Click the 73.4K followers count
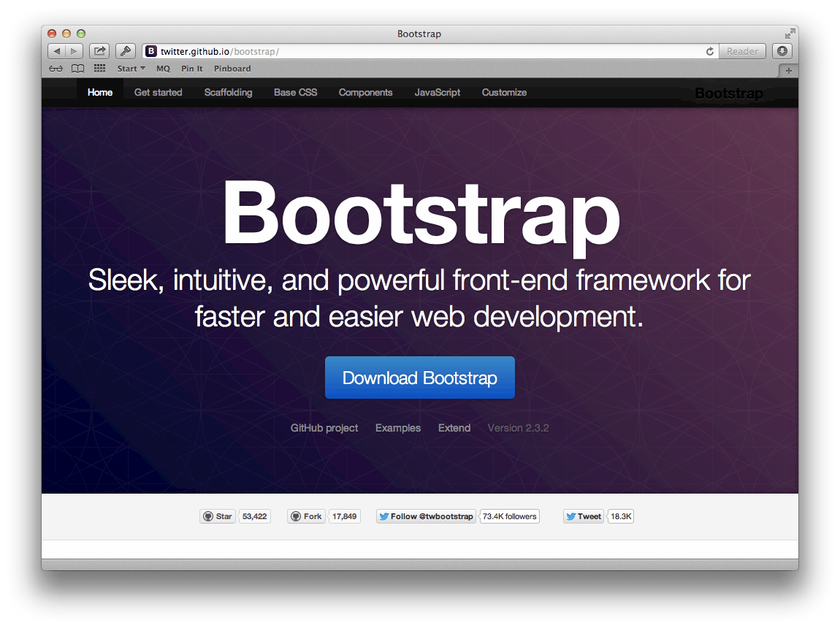The height and width of the screenshot is (628, 840). pos(509,516)
